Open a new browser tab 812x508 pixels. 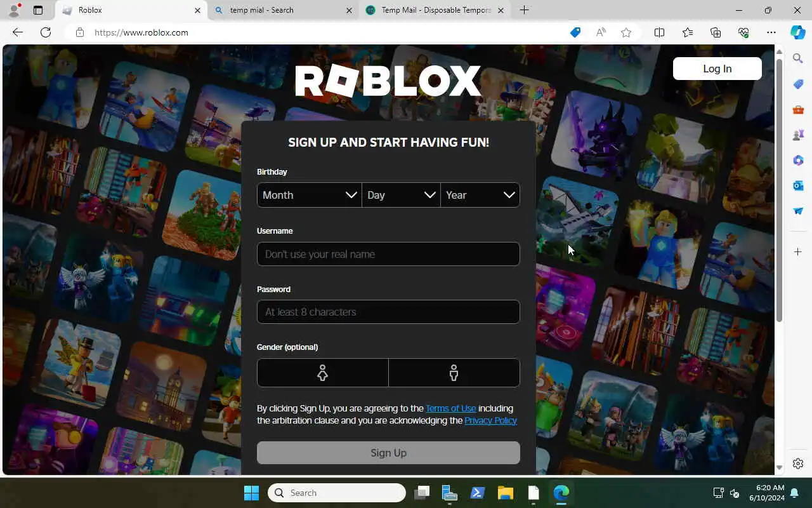tap(524, 10)
